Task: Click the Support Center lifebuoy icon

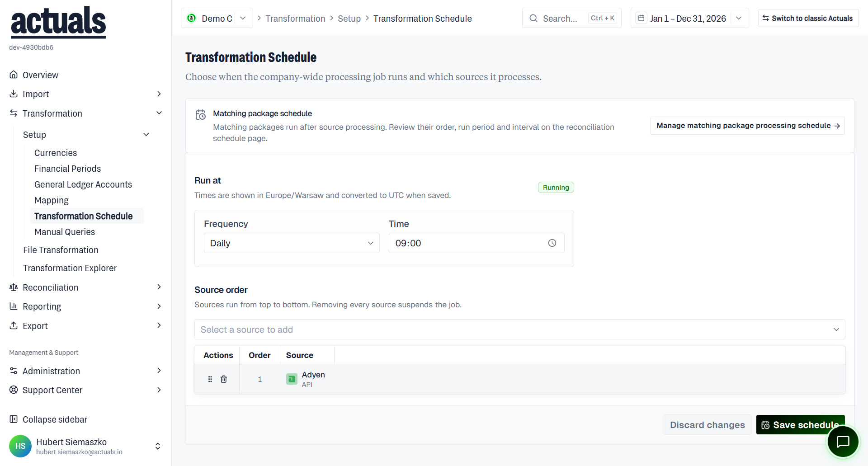Action: 14,390
